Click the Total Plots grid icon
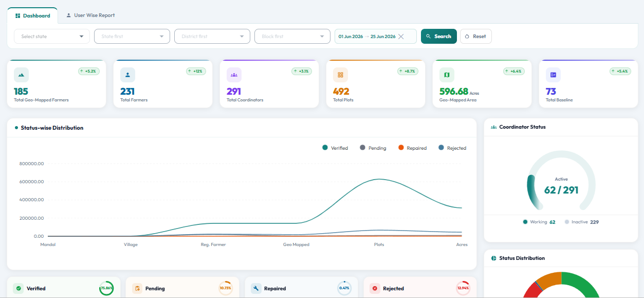The width and height of the screenshot is (644, 298). point(340,75)
